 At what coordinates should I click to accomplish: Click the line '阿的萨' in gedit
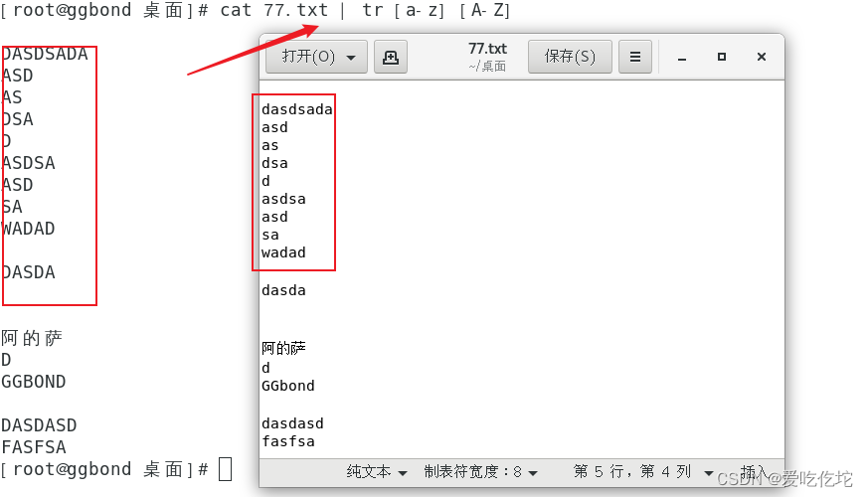(283, 348)
